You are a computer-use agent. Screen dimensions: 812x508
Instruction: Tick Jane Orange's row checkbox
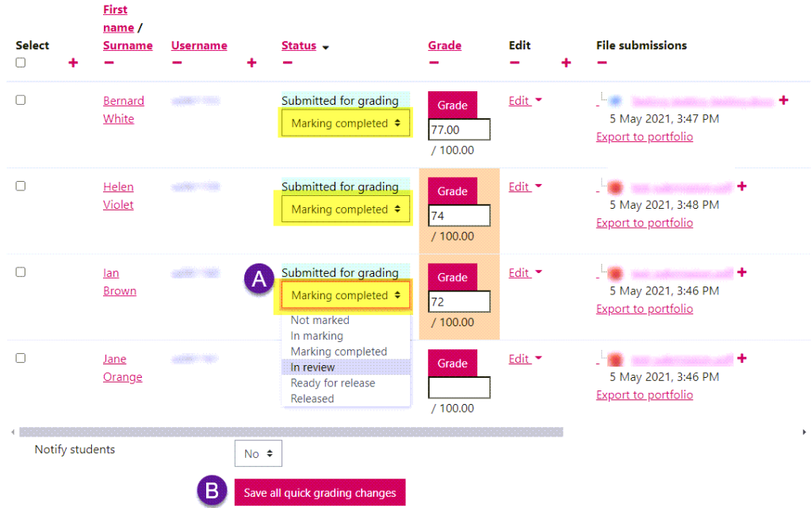[20, 358]
